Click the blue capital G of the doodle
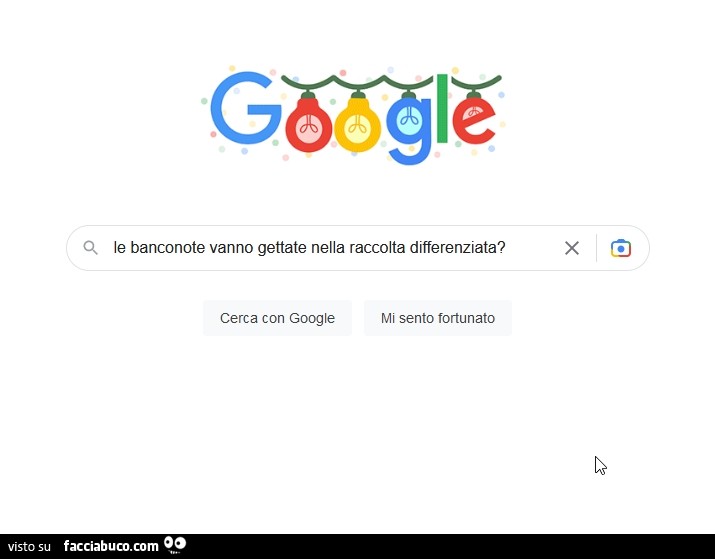 pyautogui.click(x=245, y=108)
